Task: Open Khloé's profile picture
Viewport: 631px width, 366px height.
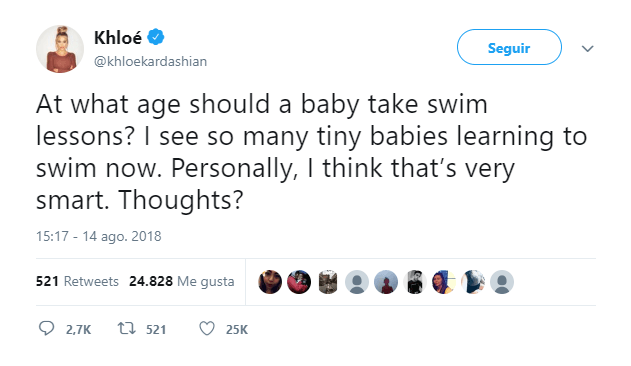Action: point(60,49)
